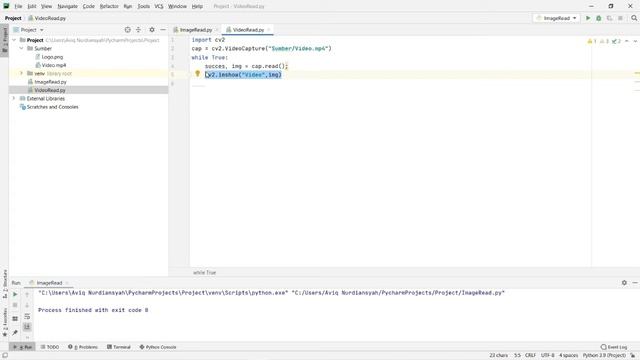Open the Help menu

[197, 6]
